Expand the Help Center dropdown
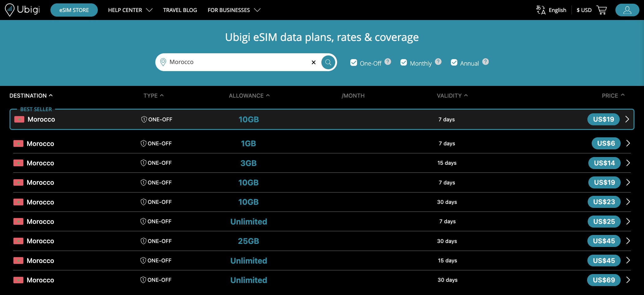 coord(130,10)
